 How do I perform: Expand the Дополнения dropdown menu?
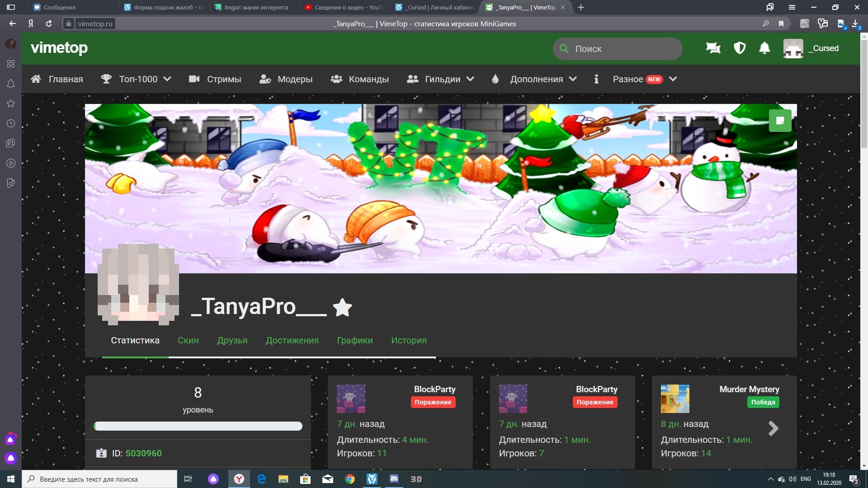tap(534, 79)
